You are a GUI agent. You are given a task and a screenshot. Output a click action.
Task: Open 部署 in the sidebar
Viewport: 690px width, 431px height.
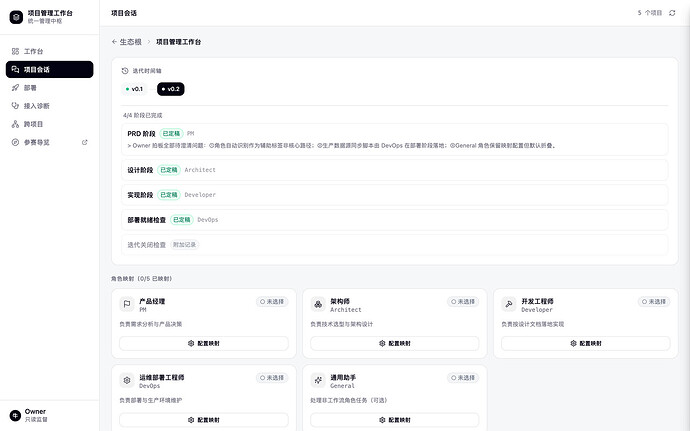click(x=49, y=88)
